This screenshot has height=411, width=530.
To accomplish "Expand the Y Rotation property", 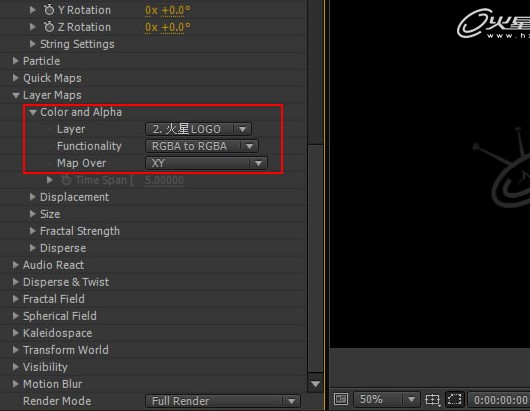I will tap(33, 10).
